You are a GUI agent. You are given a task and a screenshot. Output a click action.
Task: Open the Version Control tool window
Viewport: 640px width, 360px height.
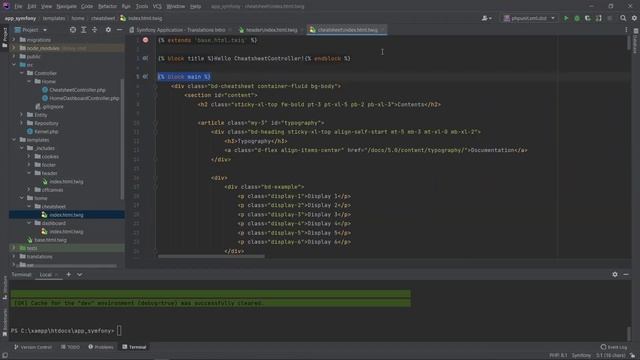(x=33, y=347)
